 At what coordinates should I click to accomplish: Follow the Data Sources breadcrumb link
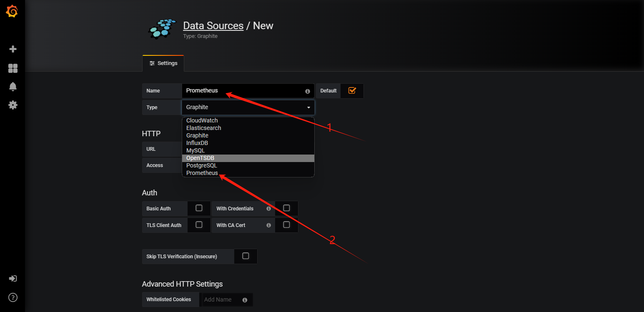tap(213, 26)
